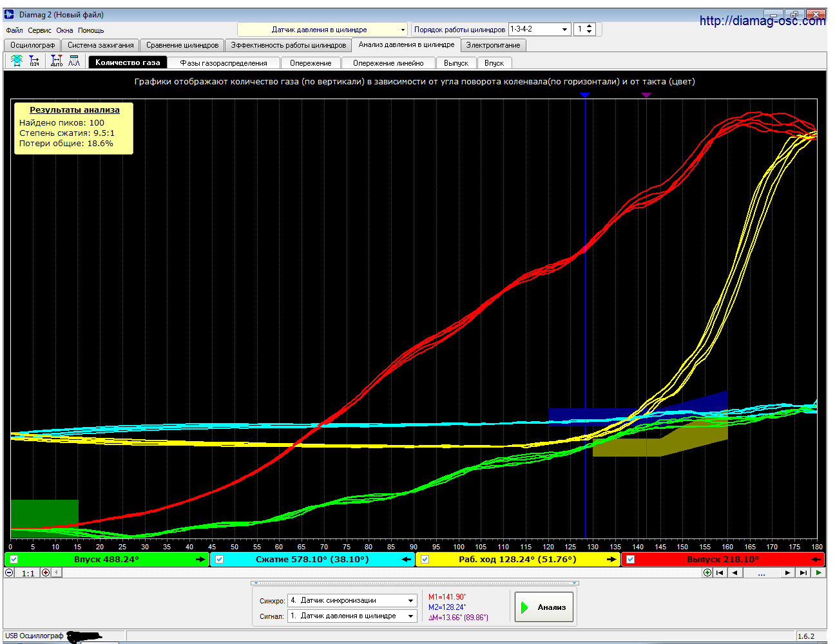835x644 pixels.
Task: Open the Помощь menu
Action: 91,30
